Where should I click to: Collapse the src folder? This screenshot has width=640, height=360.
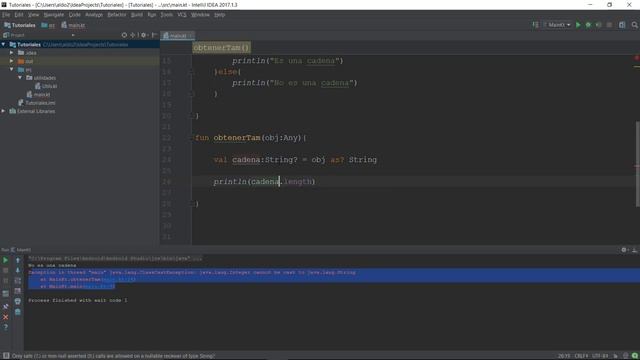(12, 69)
